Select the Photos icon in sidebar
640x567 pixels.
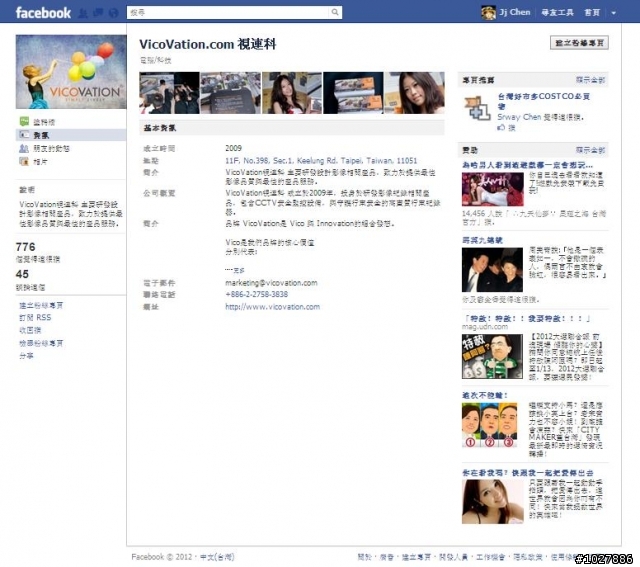click(x=24, y=161)
